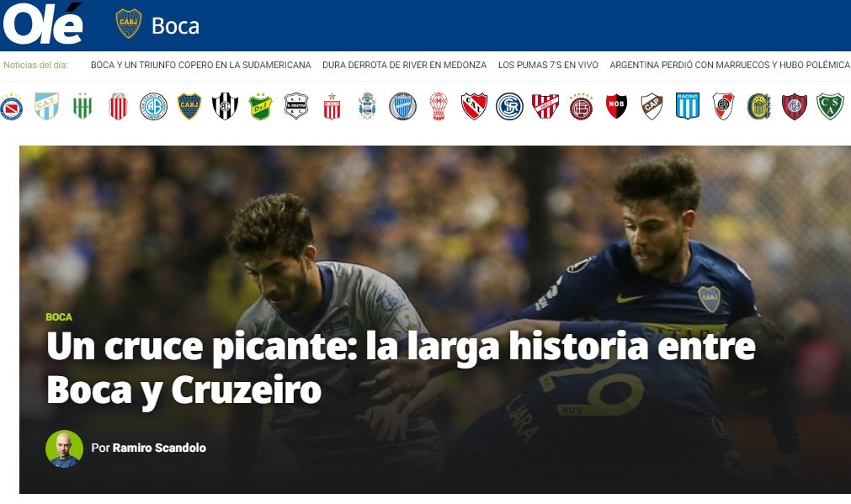The height and width of the screenshot is (504, 851).
Task: Click the green BOCA category tag
Action: click(59, 317)
